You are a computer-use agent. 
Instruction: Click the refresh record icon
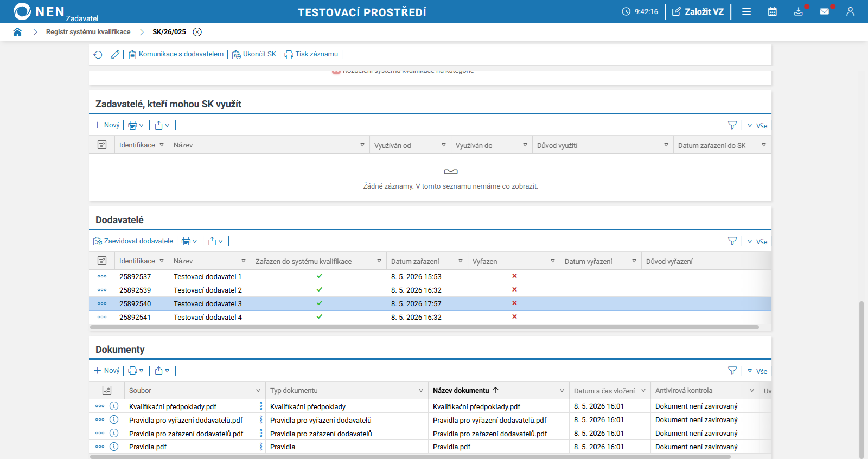tap(98, 54)
